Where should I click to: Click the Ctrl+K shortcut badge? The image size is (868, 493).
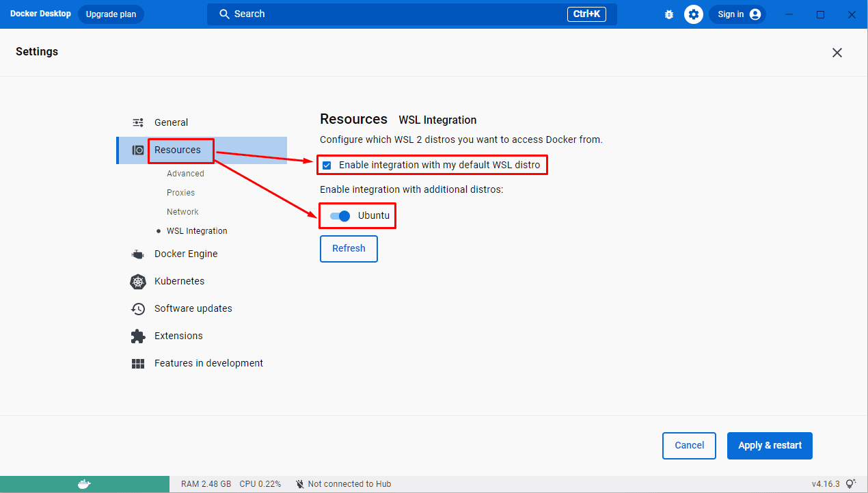click(x=586, y=14)
